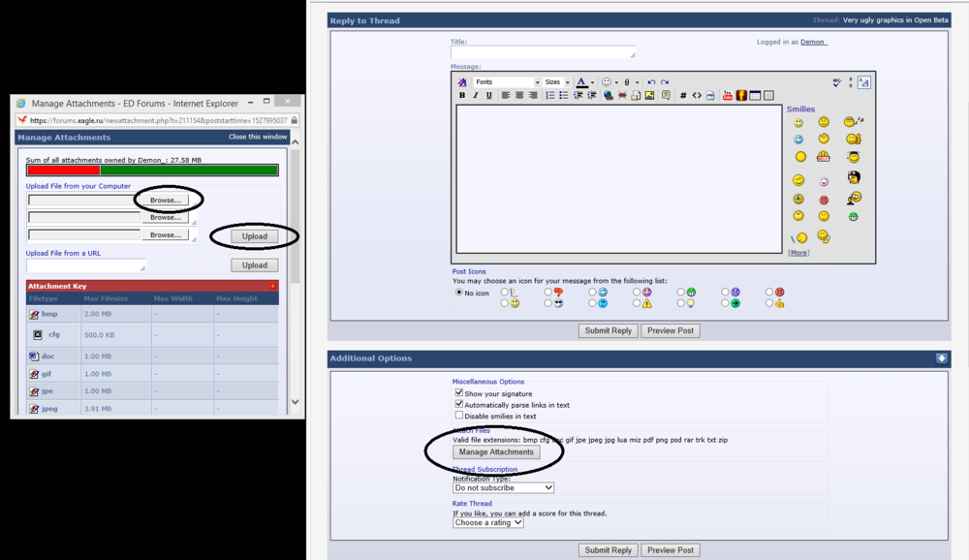Click the popup's scroll up arrow
This screenshot has height=560, width=969.
296,142
